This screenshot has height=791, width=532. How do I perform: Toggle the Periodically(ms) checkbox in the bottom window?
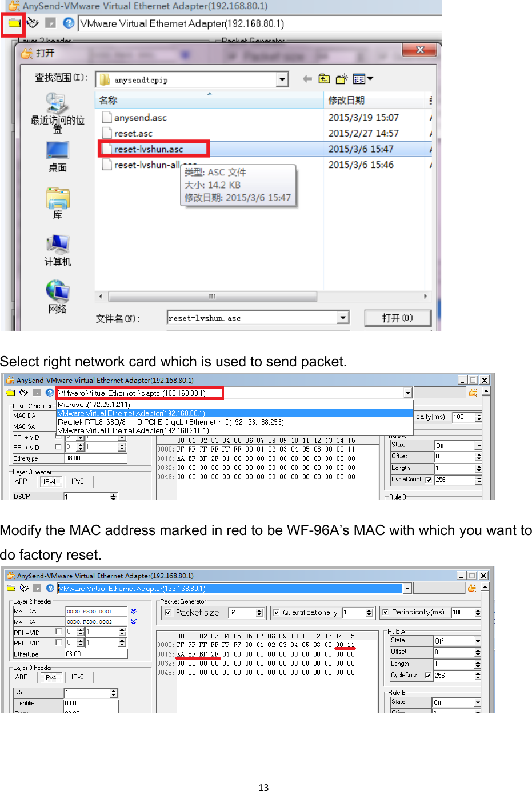point(385,612)
